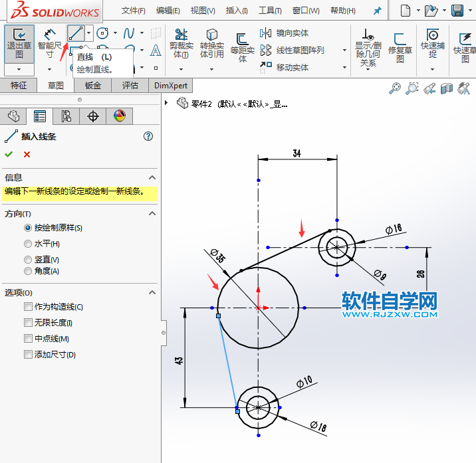Open the Line tool dropdown arrow
Viewport: 476px width, 463px height.
tap(89, 33)
